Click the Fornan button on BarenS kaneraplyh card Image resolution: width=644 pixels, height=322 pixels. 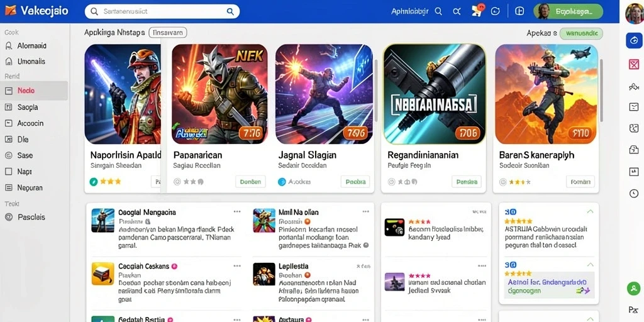(580, 182)
